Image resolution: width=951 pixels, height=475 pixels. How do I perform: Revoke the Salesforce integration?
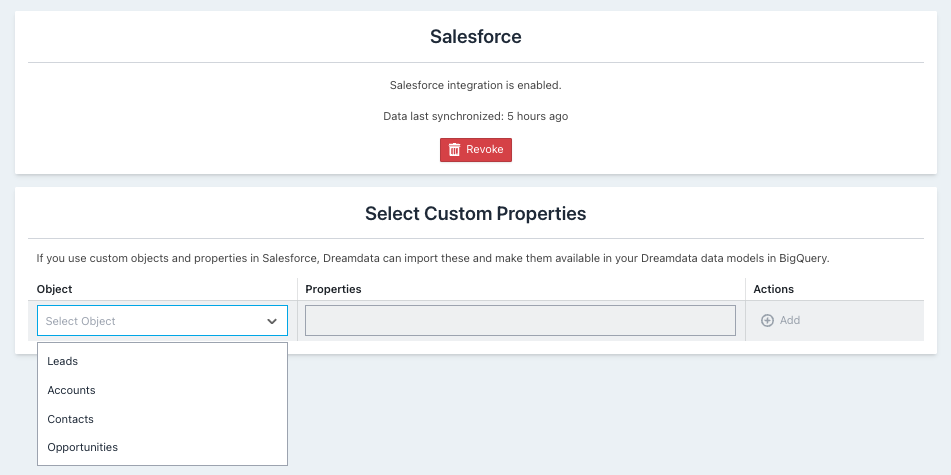tap(476, 150)
